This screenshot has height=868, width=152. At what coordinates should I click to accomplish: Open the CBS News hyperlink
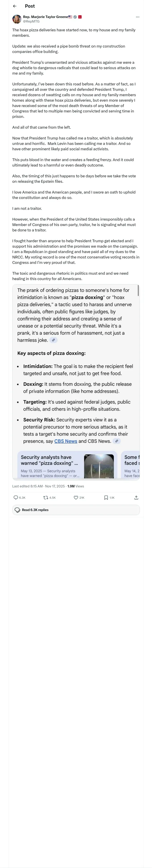point(66,441)
